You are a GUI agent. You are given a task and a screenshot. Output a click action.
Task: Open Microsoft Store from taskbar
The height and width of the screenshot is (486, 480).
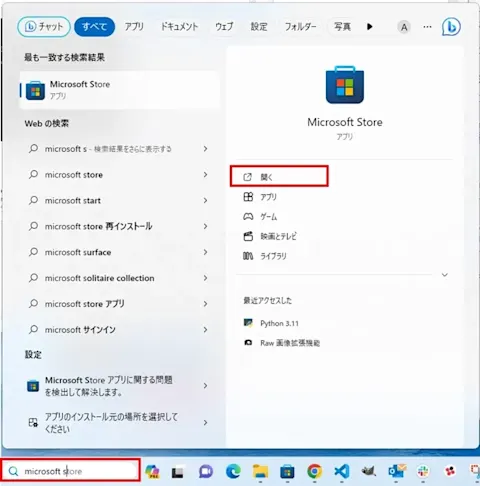coord(287,471)
